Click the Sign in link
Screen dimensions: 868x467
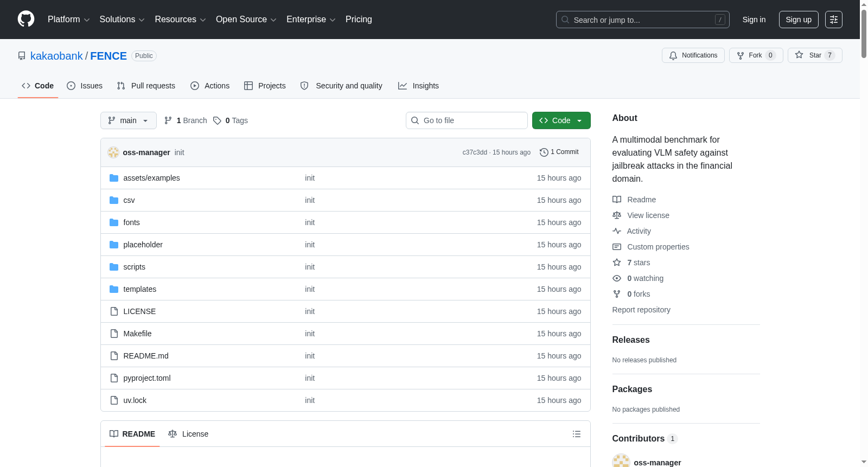pos(754,20)
